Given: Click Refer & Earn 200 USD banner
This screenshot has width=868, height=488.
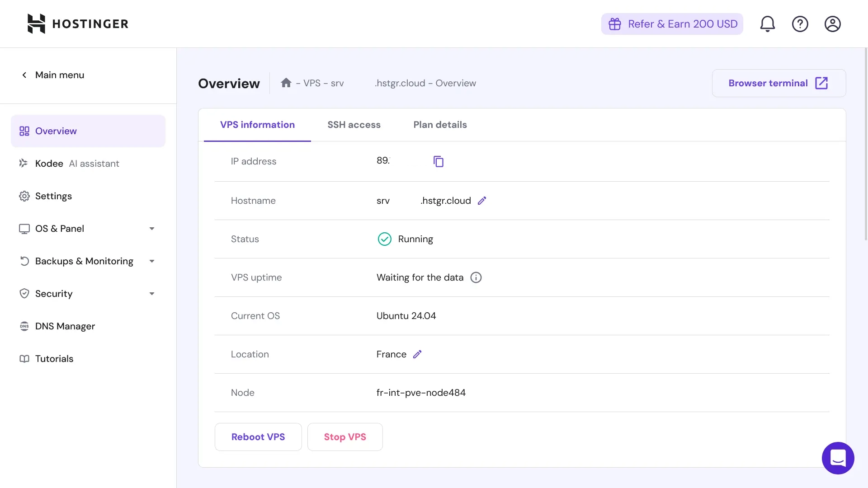Looking at the screenshot, I should [x=672, y=24].
